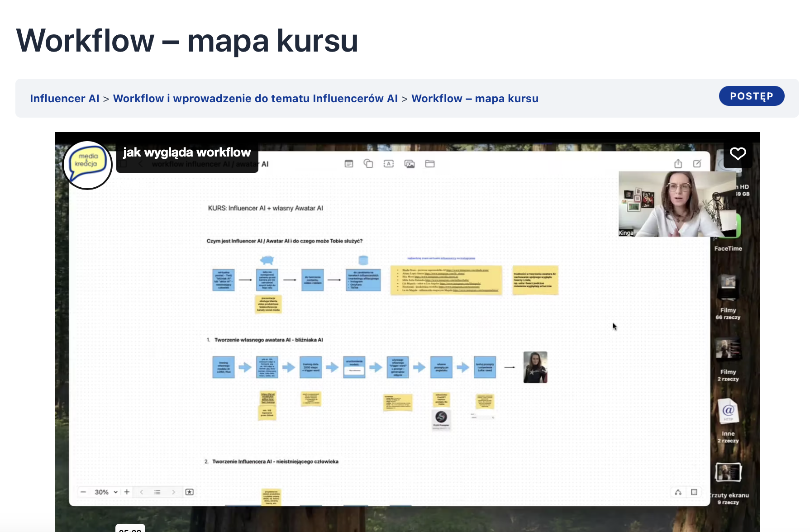The width and height of the screenshot is (810, 532).
Task: Open the files folder tool
Action: coord(430,164)
